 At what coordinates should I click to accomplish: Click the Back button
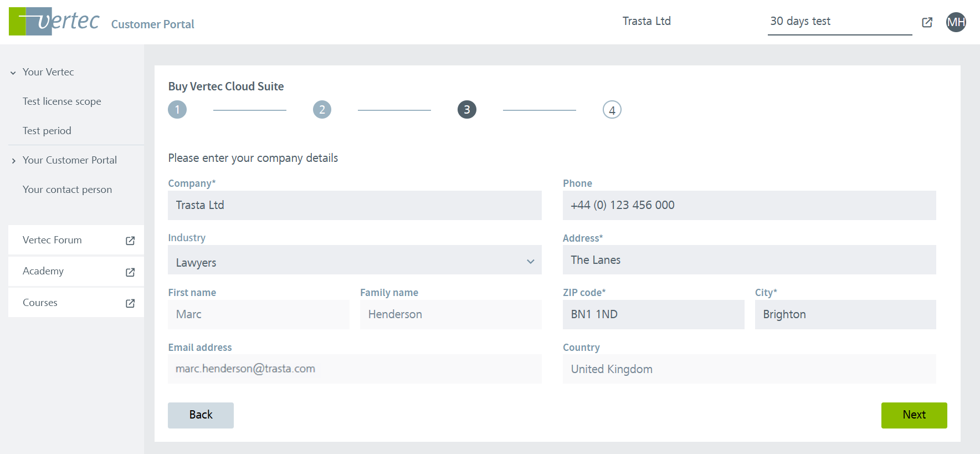pos(201,415)
